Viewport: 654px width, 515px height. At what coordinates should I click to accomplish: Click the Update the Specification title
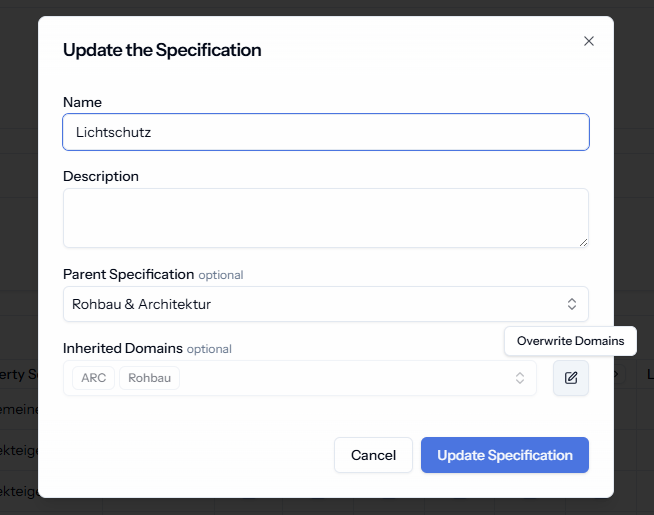(162, 50)
